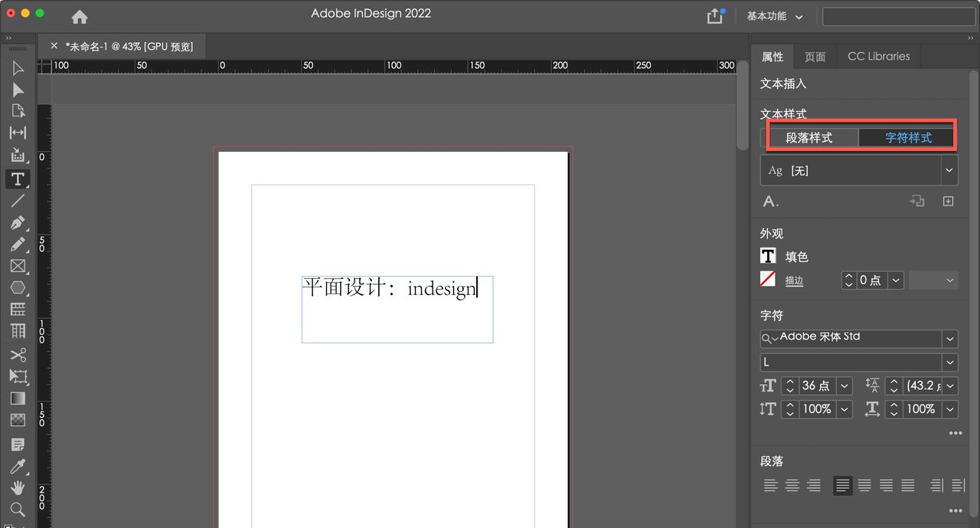The image size is (980, 528).
Task: Open the 字符样式 style dropdown showing [无]
Action: (949, 169)
